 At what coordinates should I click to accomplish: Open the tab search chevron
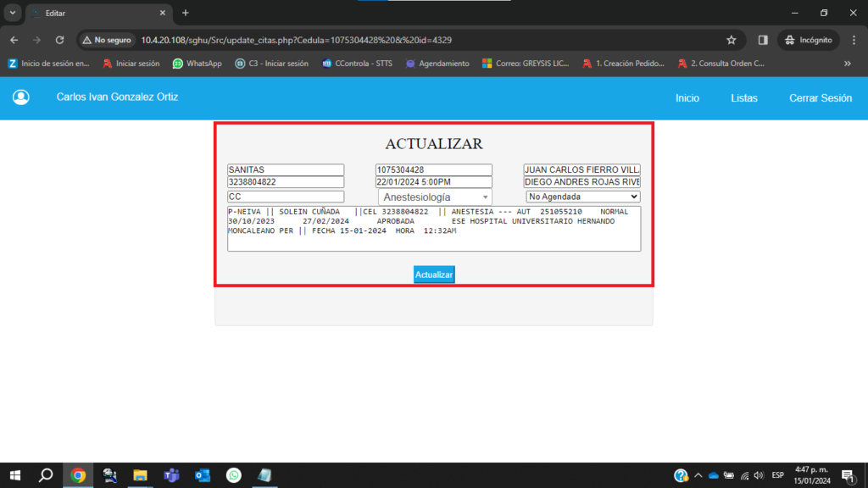tap(13, 13)
